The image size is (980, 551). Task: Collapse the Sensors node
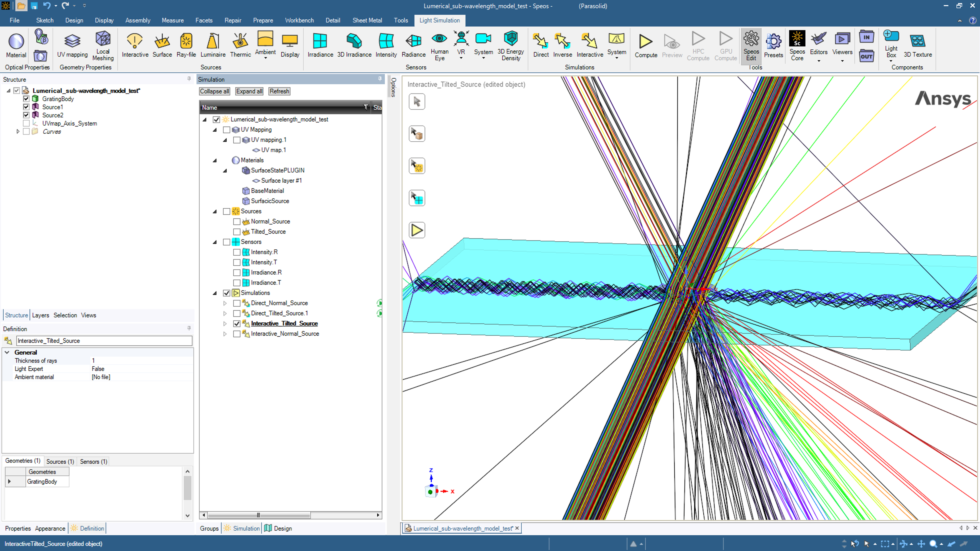[215, 242]
